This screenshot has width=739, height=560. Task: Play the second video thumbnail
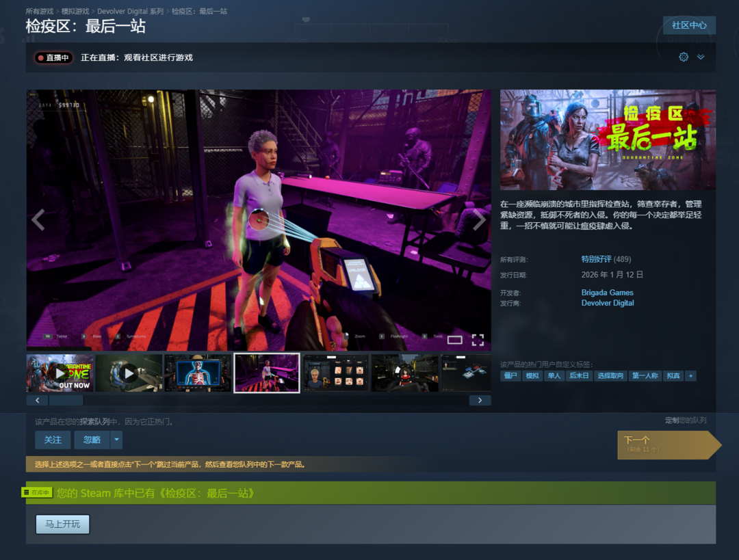pos(129,373)
